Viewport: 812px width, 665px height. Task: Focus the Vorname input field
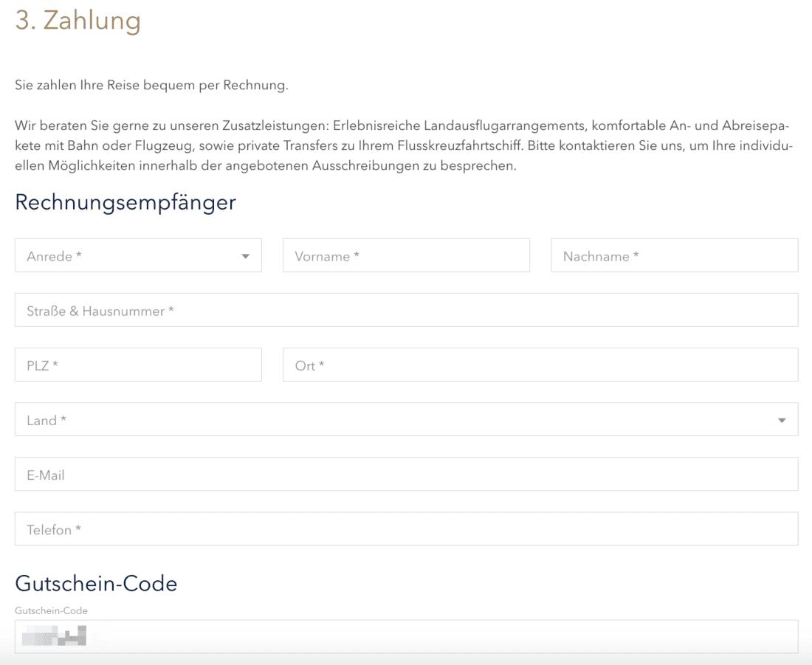[406, 255]
